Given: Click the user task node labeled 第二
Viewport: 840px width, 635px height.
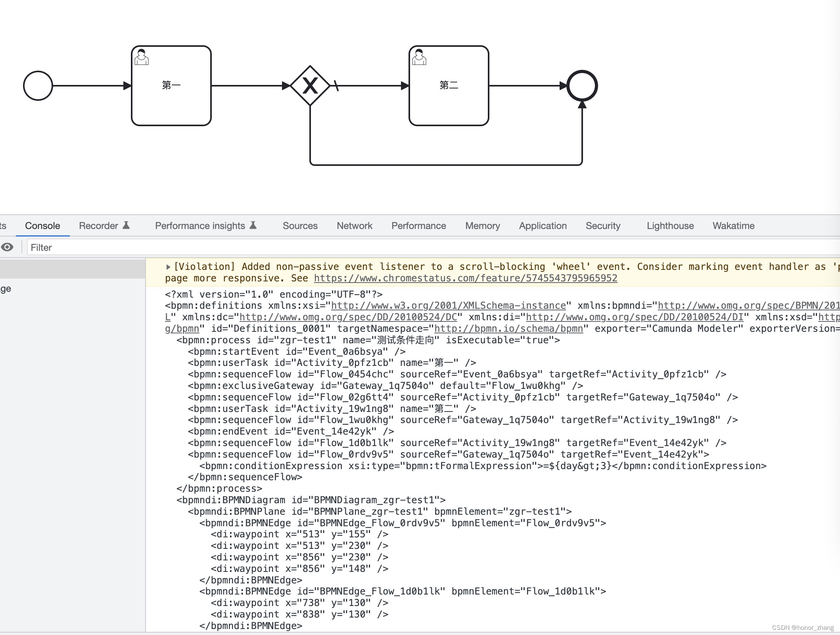Looking at the screenshot, I should [x=449, y=85].
